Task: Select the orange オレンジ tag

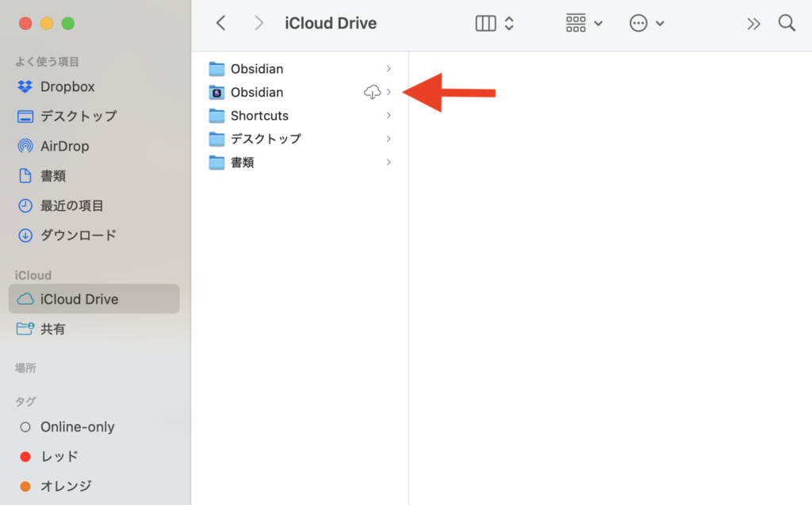Action: [x=65, y=486]
